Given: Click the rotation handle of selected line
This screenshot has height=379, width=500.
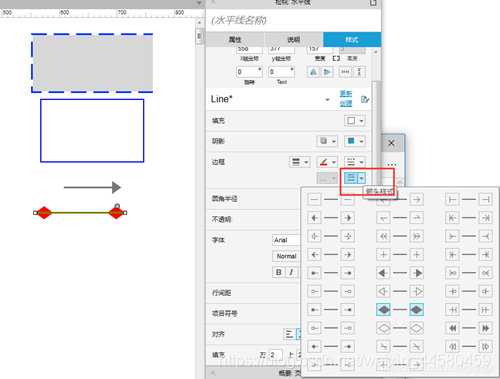Looking at the screenshot, I should click(117, 206).
